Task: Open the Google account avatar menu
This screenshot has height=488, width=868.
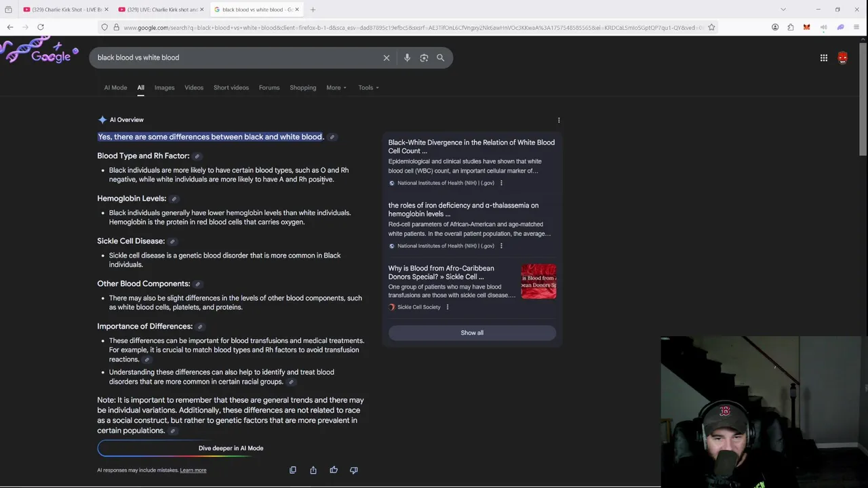Action: (x=842, y=58)
